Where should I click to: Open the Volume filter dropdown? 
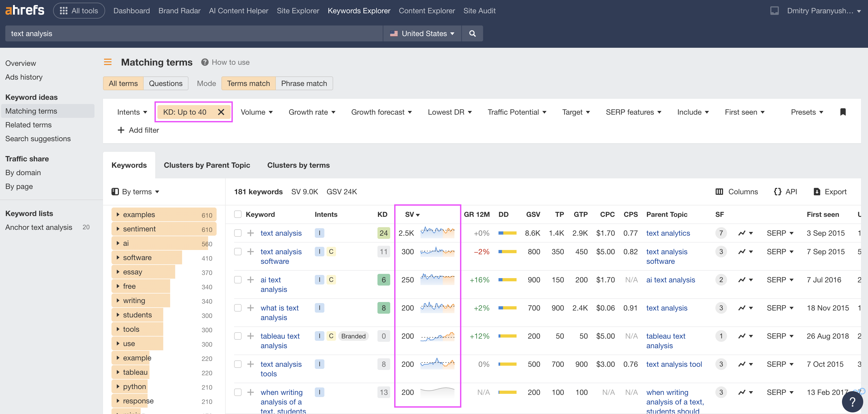click(257, 112)
